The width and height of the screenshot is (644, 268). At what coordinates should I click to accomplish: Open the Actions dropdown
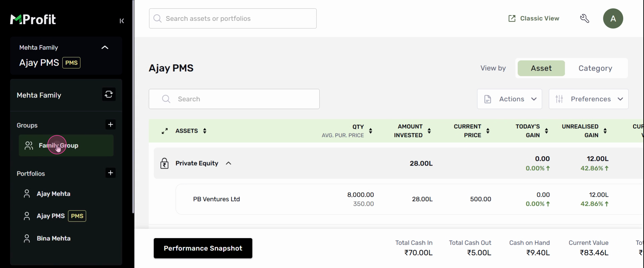[x=509, y=99]
